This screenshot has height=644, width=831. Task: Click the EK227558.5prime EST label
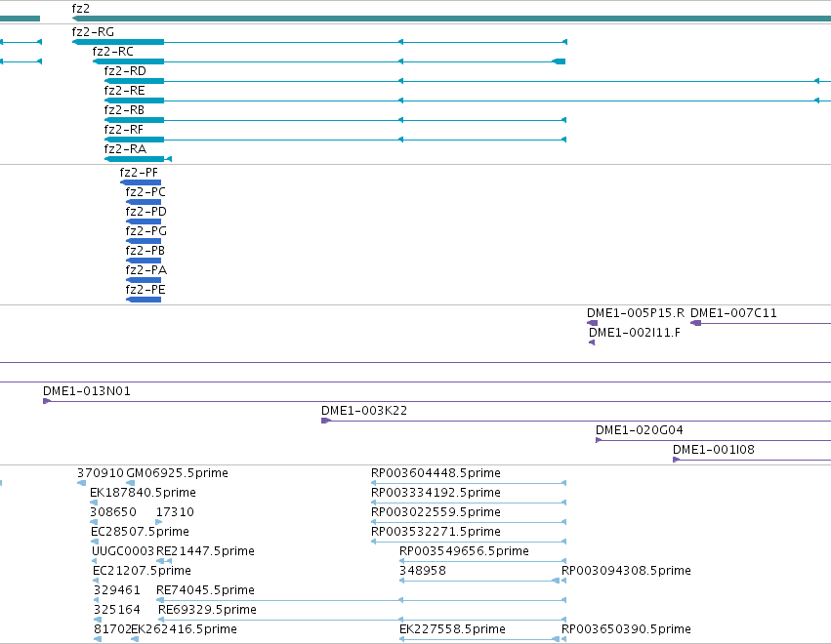point(452,629)
